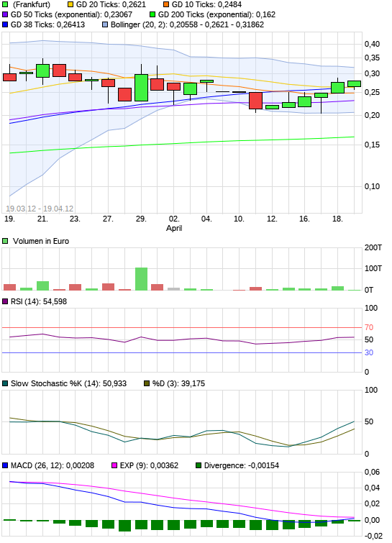
Task: Click the '%D (3): 39,175' label
Action: (x=178, y=384)
